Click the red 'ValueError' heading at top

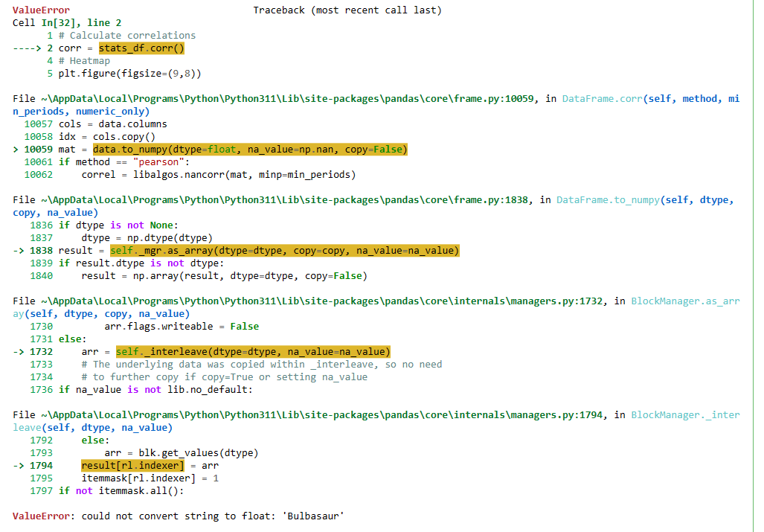[x=41, y=10]
